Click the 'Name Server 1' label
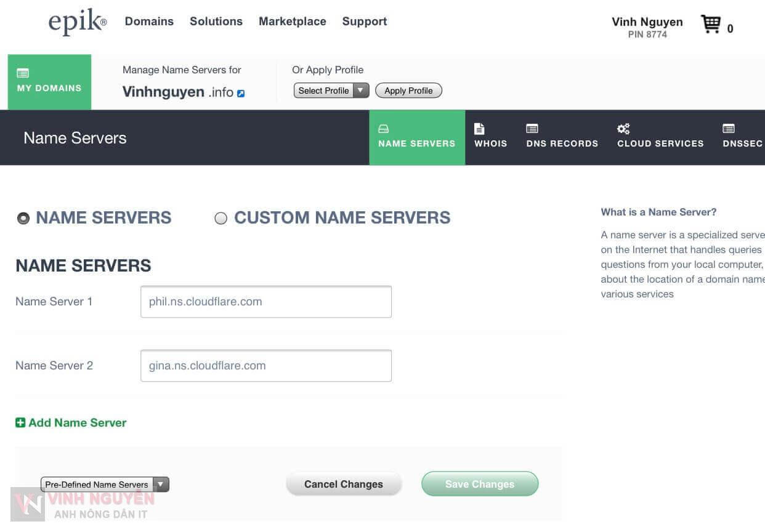This screenshot has height=532, width=765. coord(54,302)
